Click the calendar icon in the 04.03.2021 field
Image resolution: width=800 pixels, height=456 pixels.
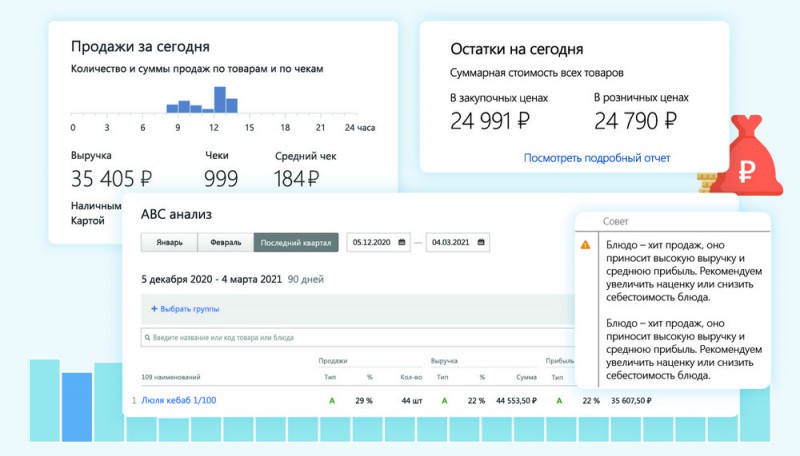[481, 242]
